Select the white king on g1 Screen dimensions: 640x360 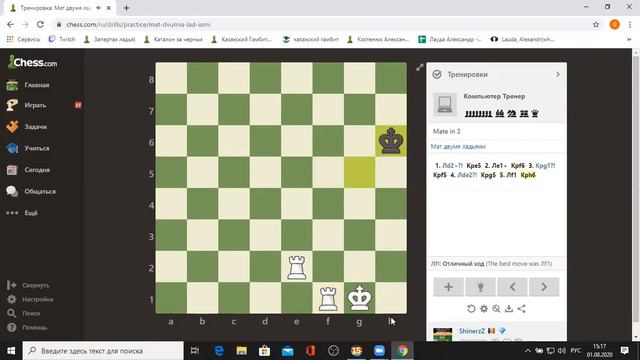[x=360, y=298]
